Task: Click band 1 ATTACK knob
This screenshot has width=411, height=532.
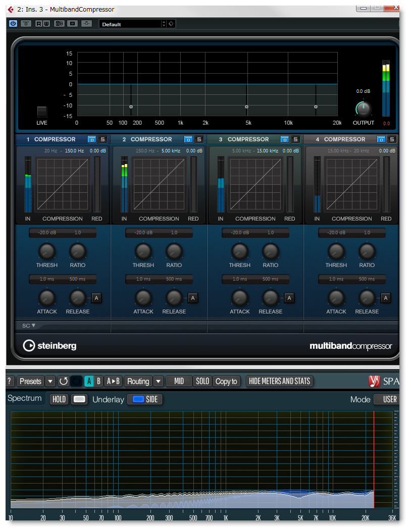Action: (x=47, y=298)
